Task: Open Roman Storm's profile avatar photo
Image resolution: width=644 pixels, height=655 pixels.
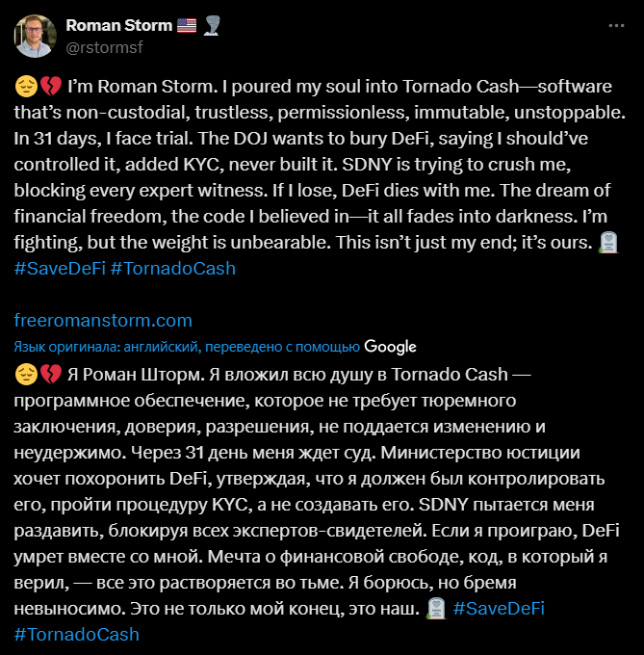Action: tap(35, 35)
